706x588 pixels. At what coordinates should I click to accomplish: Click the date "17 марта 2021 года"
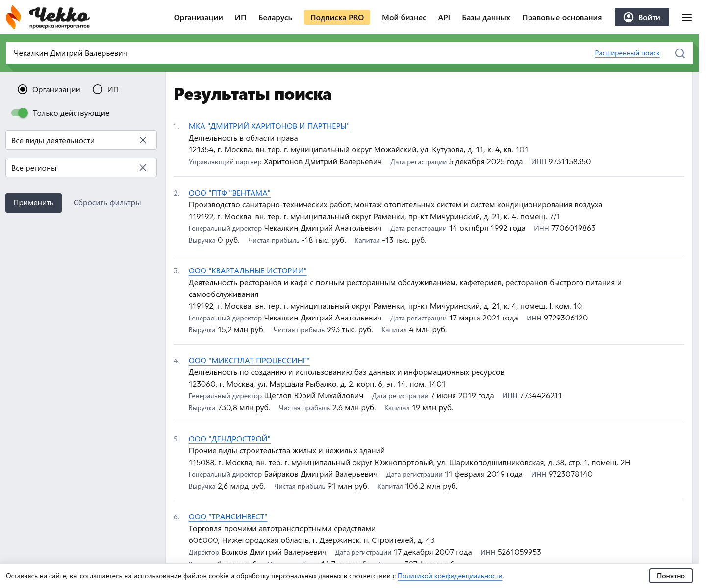pos(483,318)
